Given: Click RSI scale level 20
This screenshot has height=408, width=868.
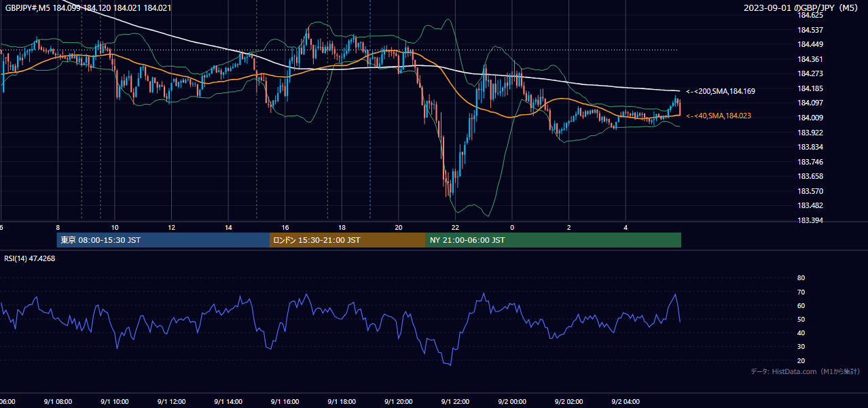Looking at the screenshot, I should [801, 360].
